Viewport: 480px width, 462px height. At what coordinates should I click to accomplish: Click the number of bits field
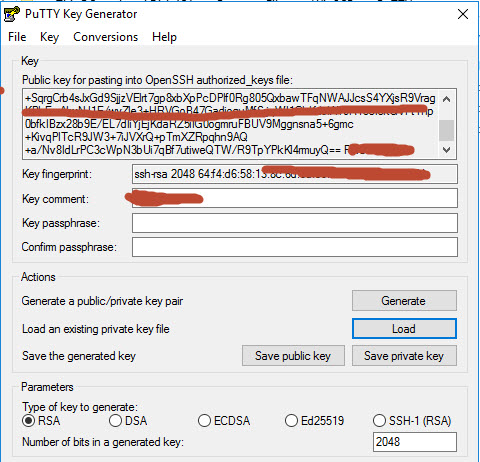(415, 442)
